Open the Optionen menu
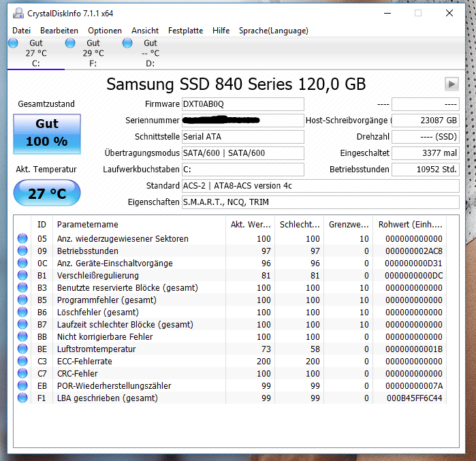This screenshot has width=476, height=461. pyautogui.click(x=105, y=31)
